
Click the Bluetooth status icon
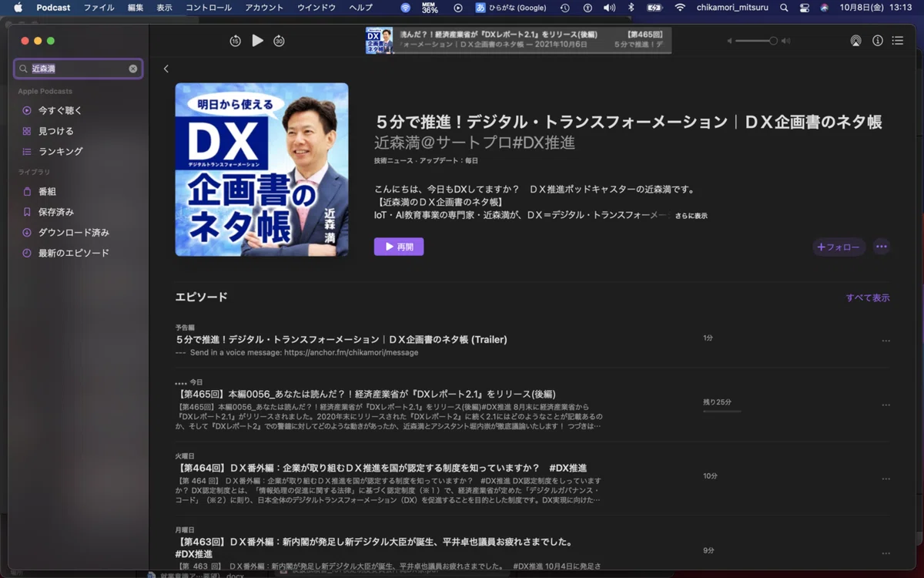click(631, 8)
